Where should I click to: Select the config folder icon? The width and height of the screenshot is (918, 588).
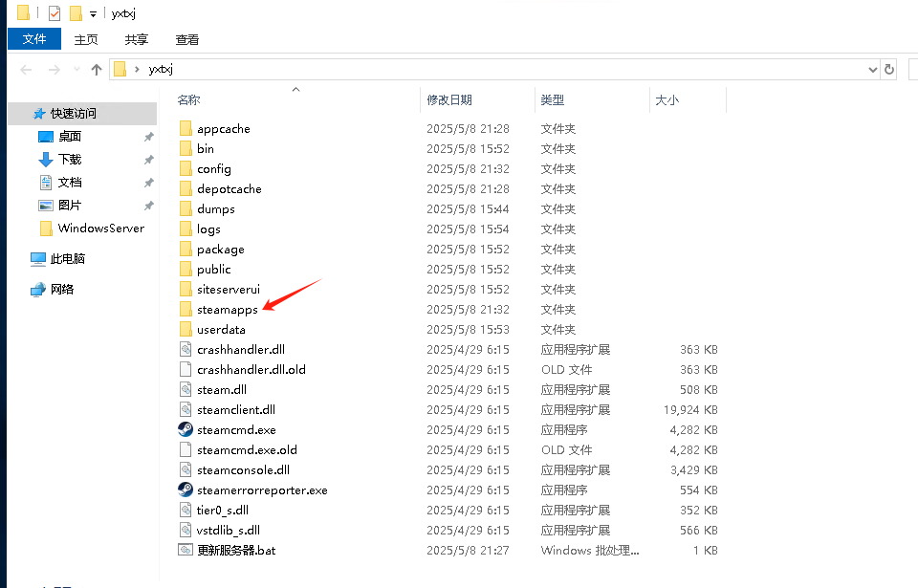(x=186, y=168)
